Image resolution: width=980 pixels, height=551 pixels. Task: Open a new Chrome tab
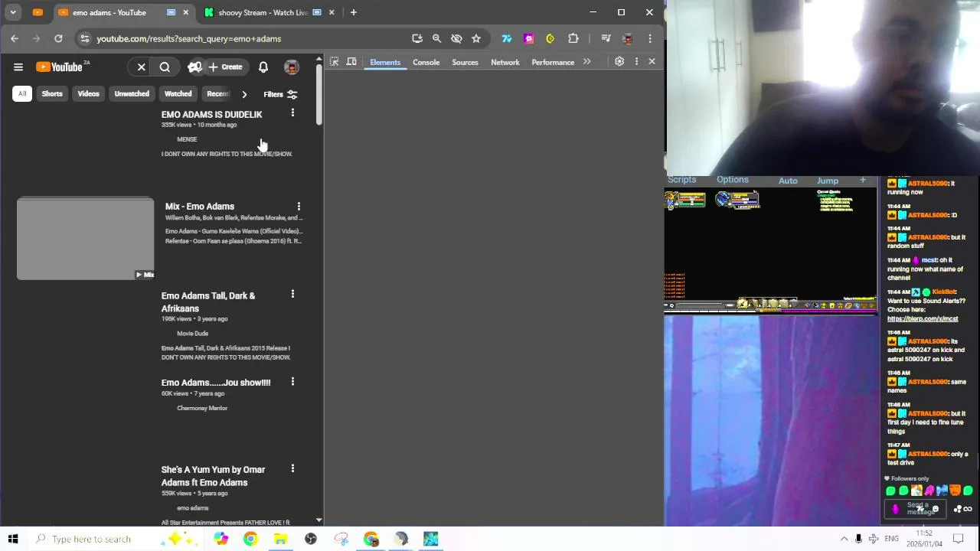click(x=354, y=12)
